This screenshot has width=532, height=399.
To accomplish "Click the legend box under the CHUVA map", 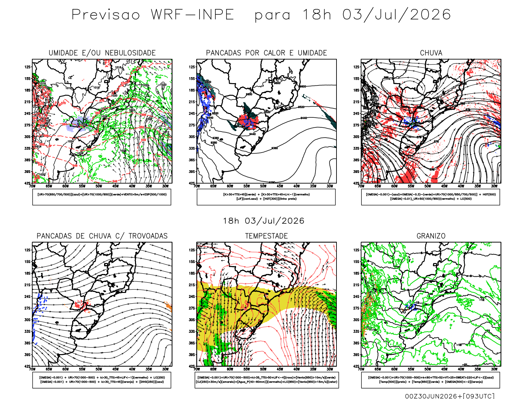I will pos(431,197).
